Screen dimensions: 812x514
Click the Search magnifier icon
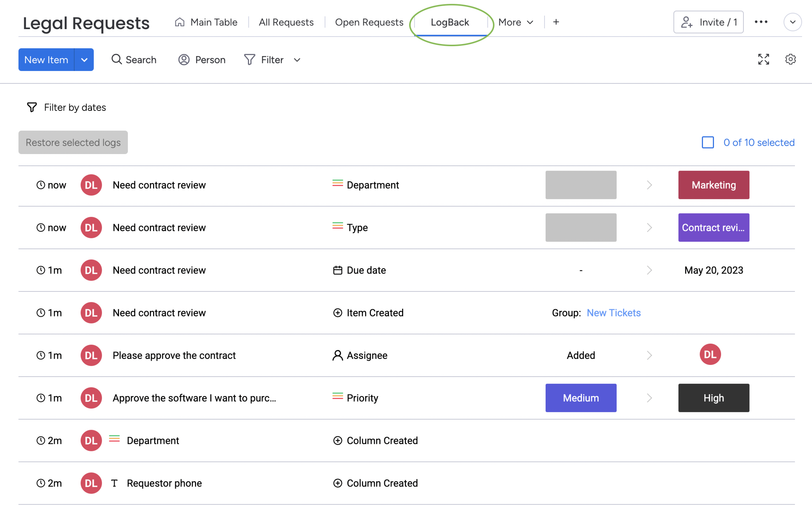point(116,59)
